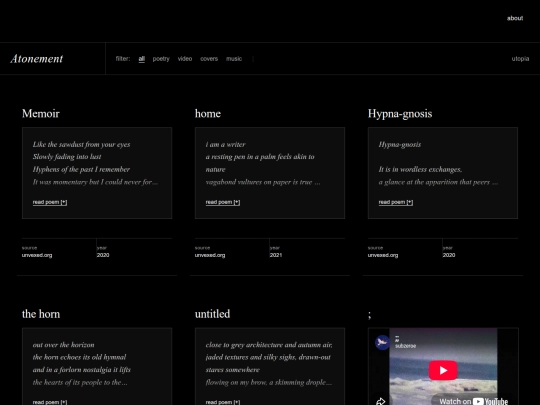Click the Atonement site title
540x405 pixels.
tap(37, 59)
